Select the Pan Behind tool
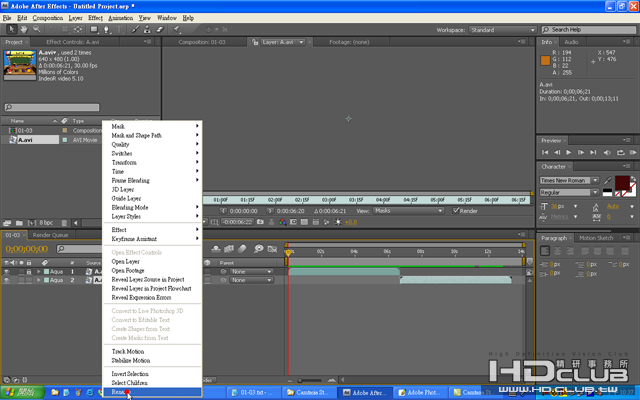 [78, 29]
